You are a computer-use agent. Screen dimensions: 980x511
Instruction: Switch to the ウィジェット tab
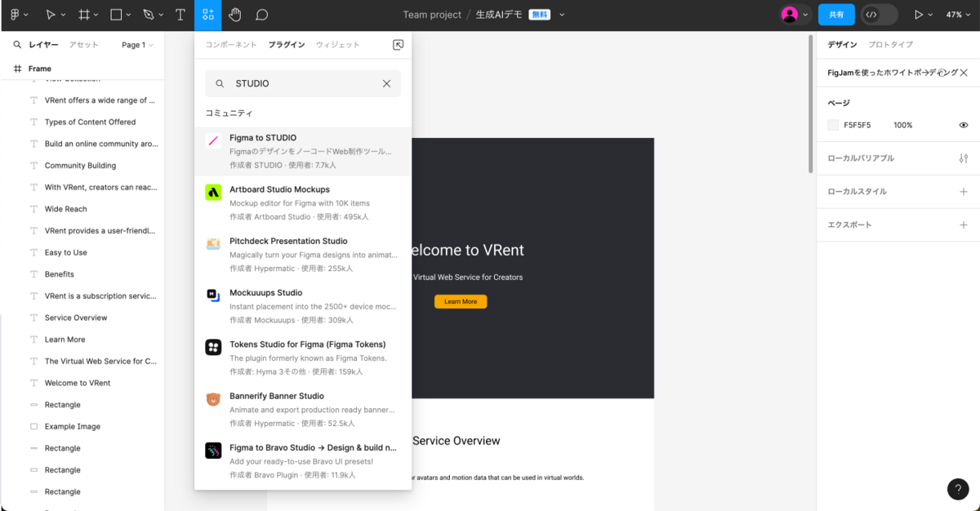(338, 45)
